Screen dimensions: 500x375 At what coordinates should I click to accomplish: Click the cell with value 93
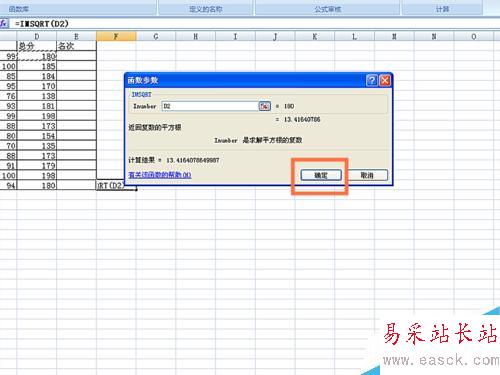(x=8, y=106)
